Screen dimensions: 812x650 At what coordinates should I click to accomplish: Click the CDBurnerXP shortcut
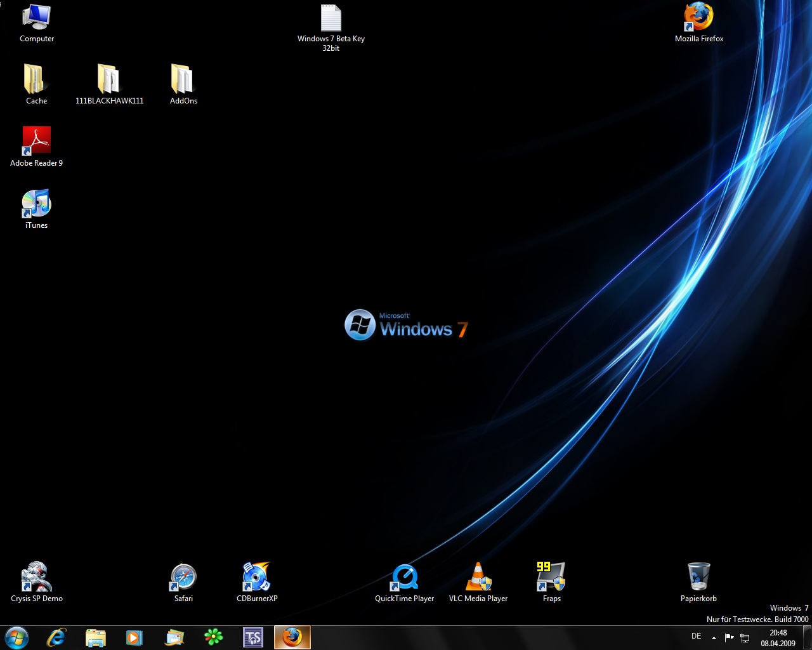click(257, 582)
